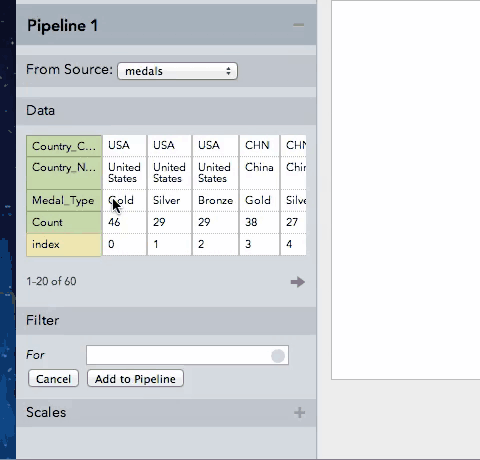Click the China country name cell
Image resolution: width=480 pixels, height=460 pixels.
tap(259, 173)
